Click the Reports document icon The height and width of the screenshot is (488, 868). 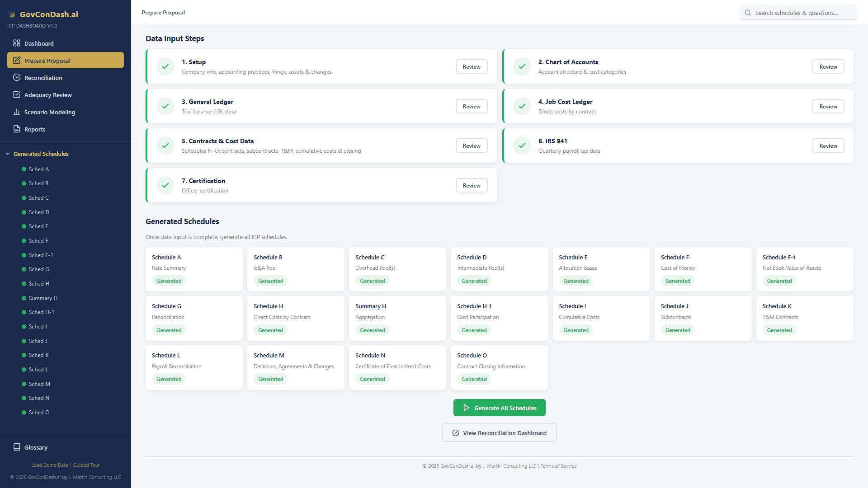point(17,129)
